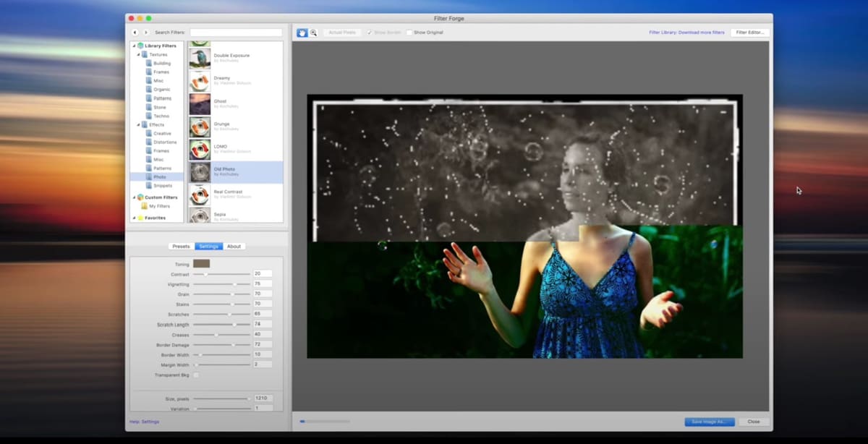Click the Custom Filters cube icon

tap(141, 197)
